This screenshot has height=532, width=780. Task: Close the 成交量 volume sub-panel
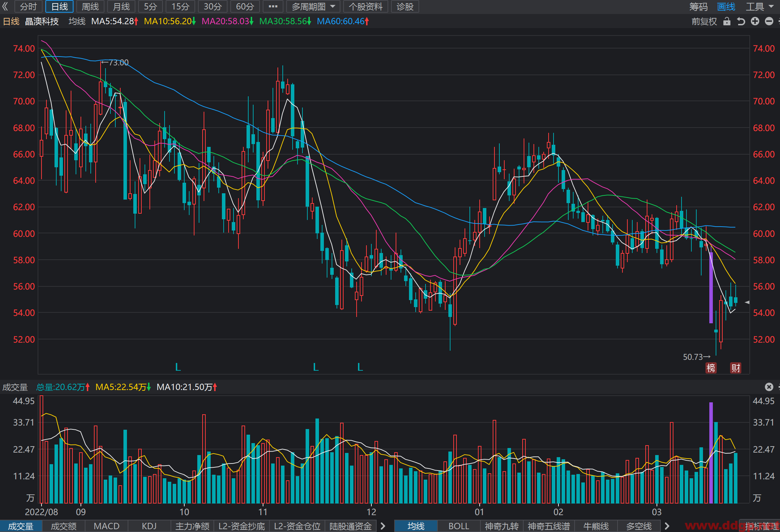(x=769, y=387)
